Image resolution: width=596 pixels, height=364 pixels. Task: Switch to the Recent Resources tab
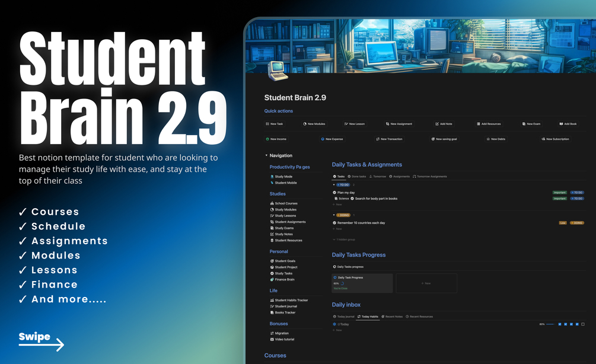click(x=419, y=317)
